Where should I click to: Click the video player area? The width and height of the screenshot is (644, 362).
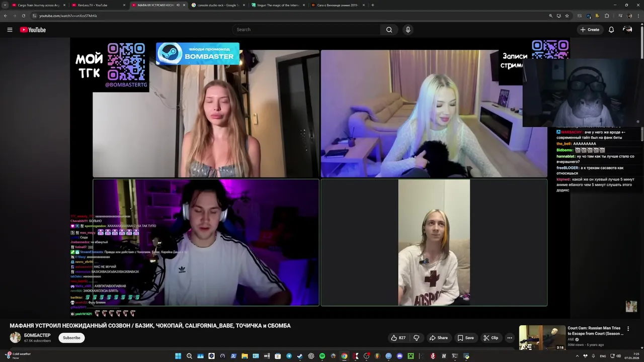[320, 177]
